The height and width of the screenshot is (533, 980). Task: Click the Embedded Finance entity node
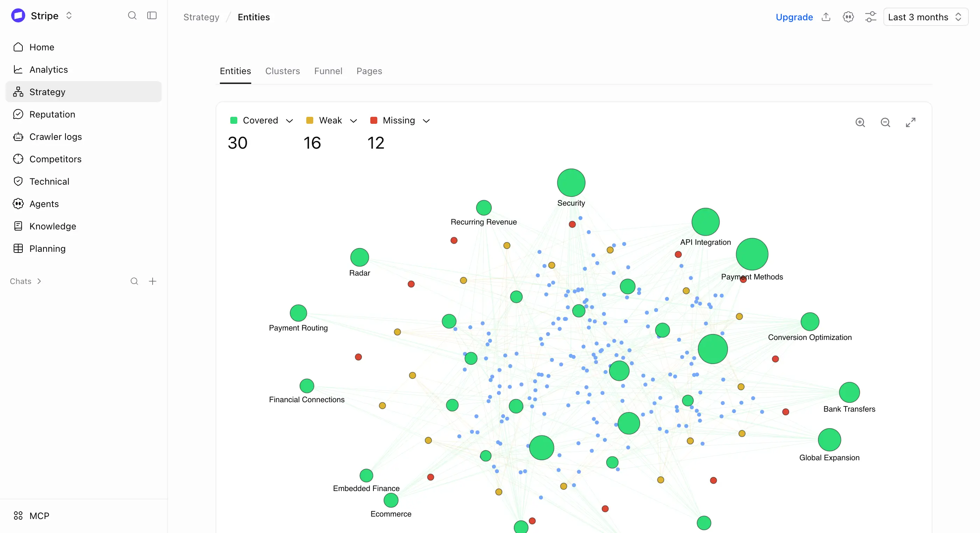tap(366, 476)
